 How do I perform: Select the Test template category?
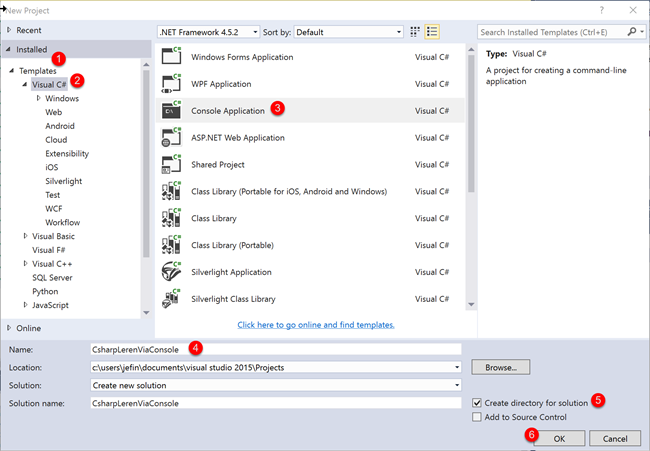coord(53,195)
